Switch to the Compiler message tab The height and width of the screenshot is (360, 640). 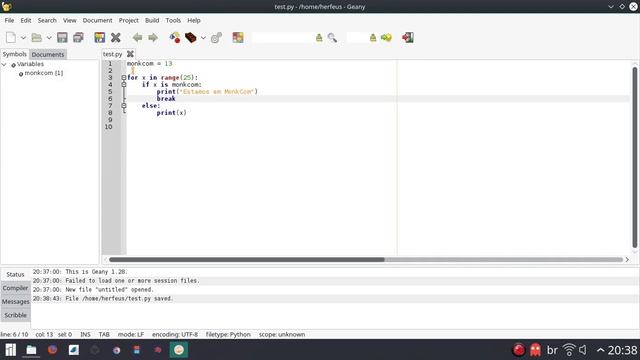[x=16, y=288]
